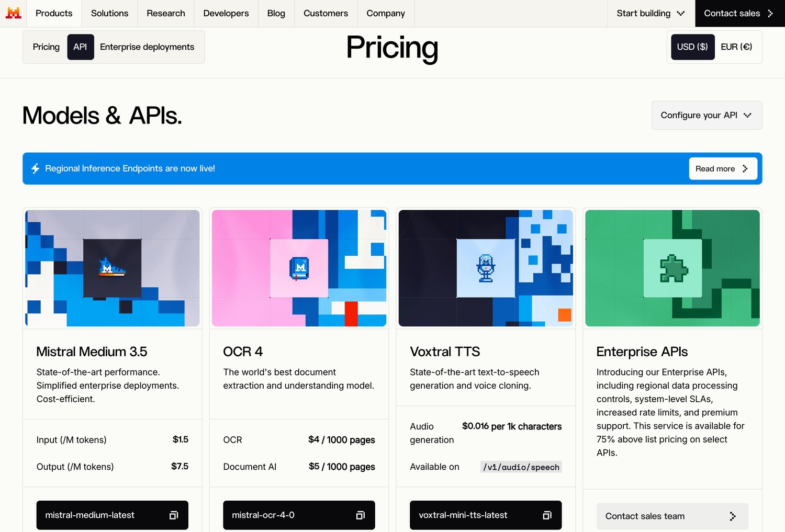Click the Mistral Medium 3.5 card image

[x=113, y=268]
